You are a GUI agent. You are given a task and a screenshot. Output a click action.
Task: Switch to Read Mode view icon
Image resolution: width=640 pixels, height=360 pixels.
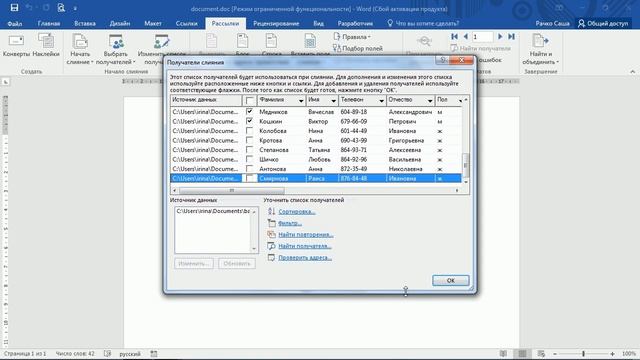click(x=504, y=354)
